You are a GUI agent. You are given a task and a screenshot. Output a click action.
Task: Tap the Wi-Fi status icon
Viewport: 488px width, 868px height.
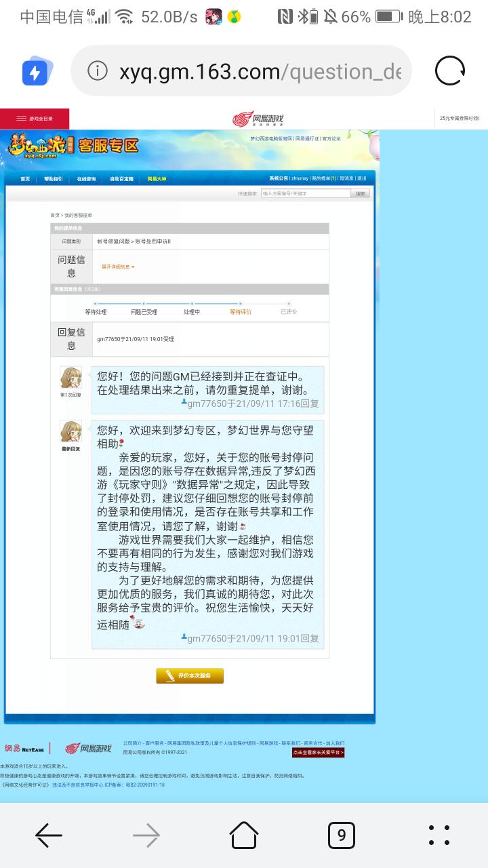[x=124, y=17]
